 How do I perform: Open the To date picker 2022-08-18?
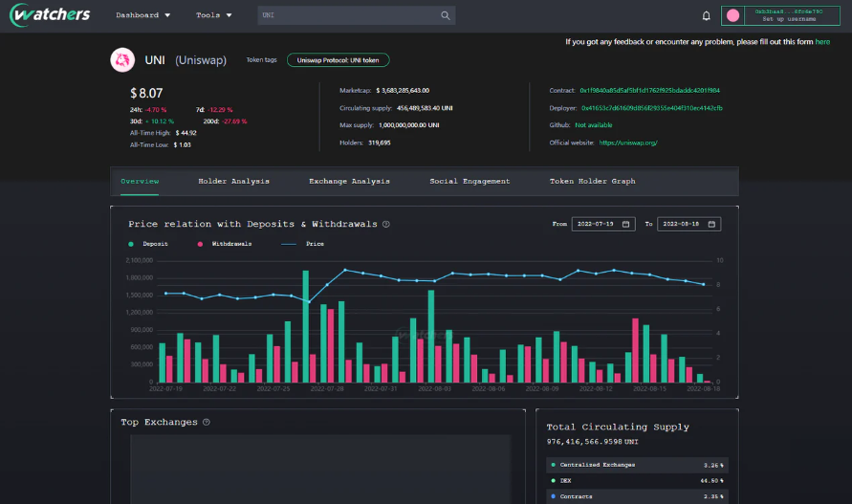coord(689,224)
